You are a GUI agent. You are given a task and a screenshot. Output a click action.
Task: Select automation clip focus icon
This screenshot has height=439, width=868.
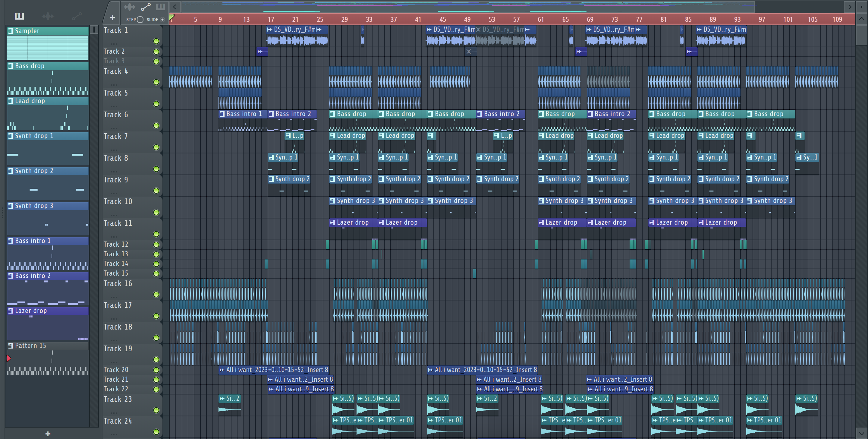tap(146, 7)
